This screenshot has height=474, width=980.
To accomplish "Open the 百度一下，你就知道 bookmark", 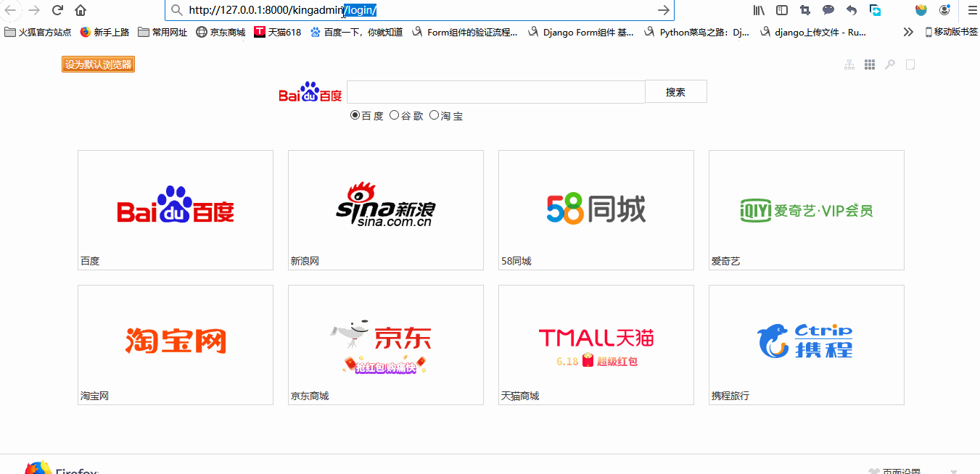I will pyautogui.click(x=356, y=32).
